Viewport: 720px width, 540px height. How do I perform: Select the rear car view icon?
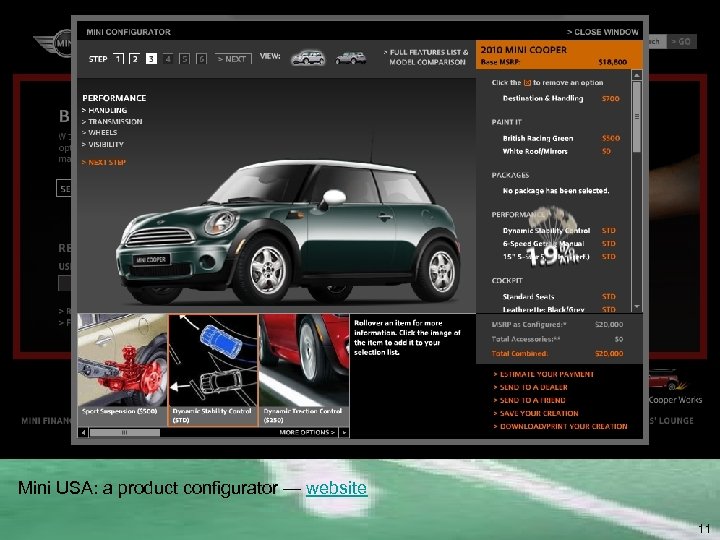tap(350, 58)
